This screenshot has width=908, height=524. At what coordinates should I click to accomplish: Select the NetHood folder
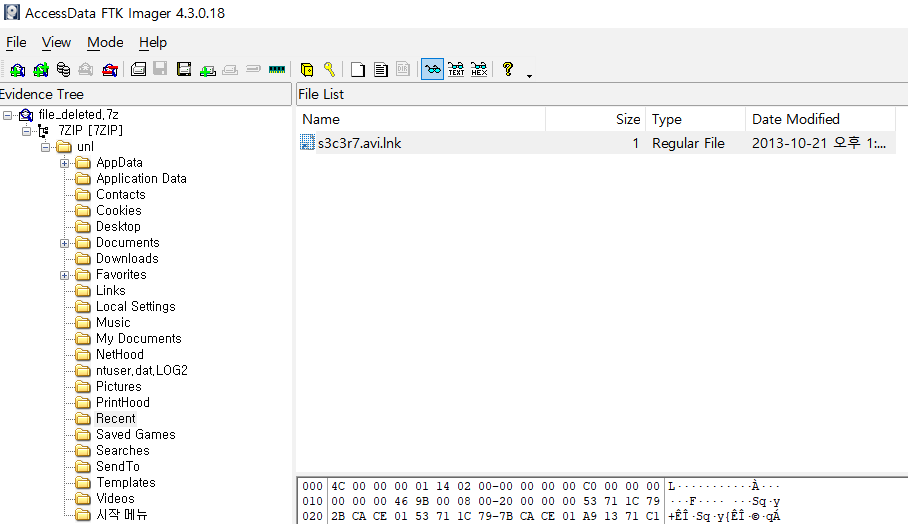coord(120,354)
